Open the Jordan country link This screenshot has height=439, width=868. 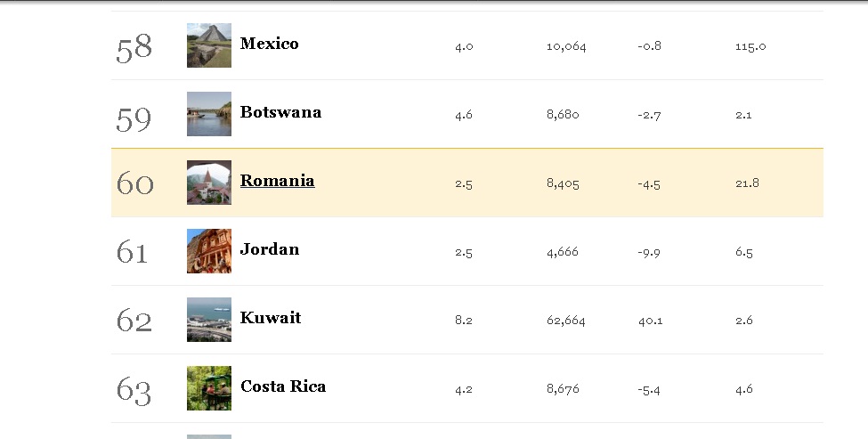pos(269,249)
